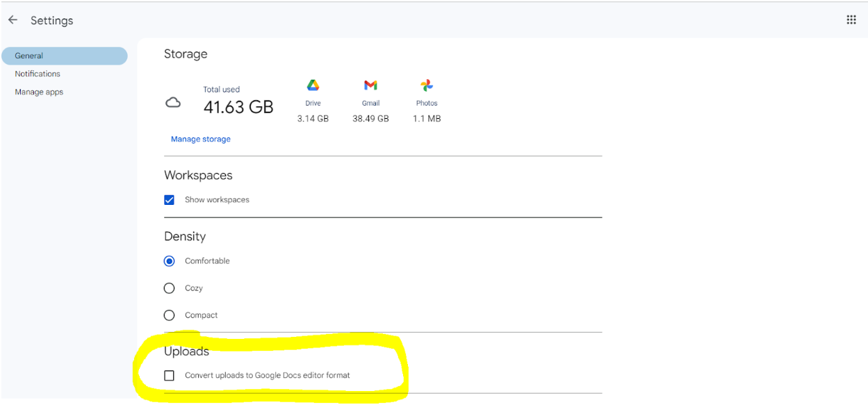Select the Comfortable density option
868x407 pixels.
[x=169, y=261]
